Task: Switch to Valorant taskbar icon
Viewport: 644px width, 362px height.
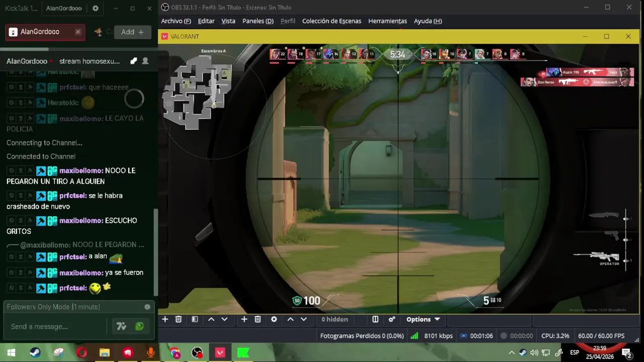Action: [220, 353]
